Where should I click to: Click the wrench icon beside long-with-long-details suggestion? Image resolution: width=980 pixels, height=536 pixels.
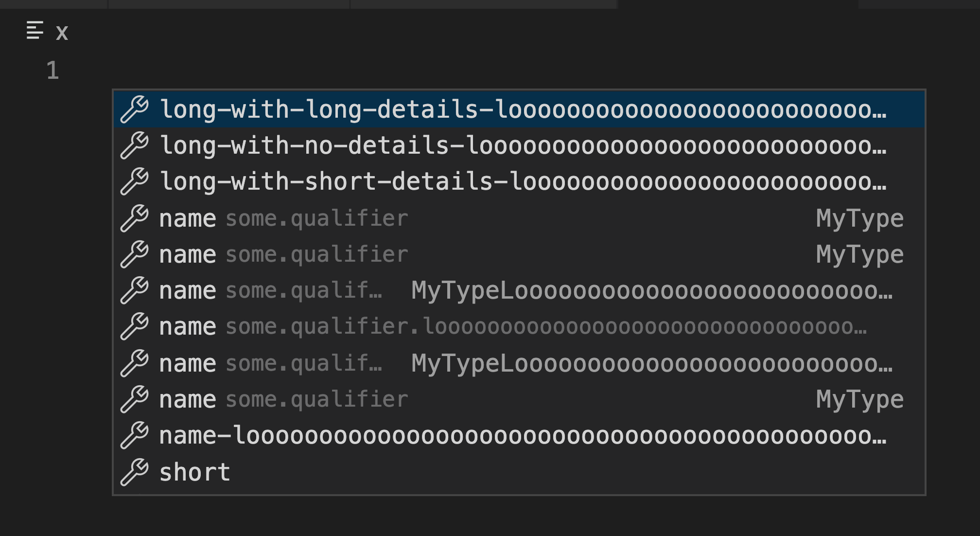point(137,110)
